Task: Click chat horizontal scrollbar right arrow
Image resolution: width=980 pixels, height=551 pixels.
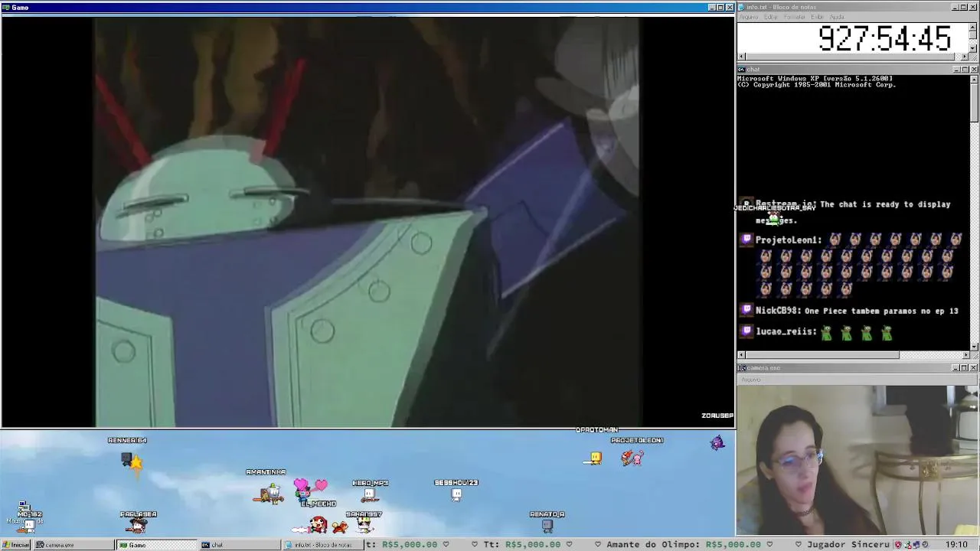Action: click(965, 355)
